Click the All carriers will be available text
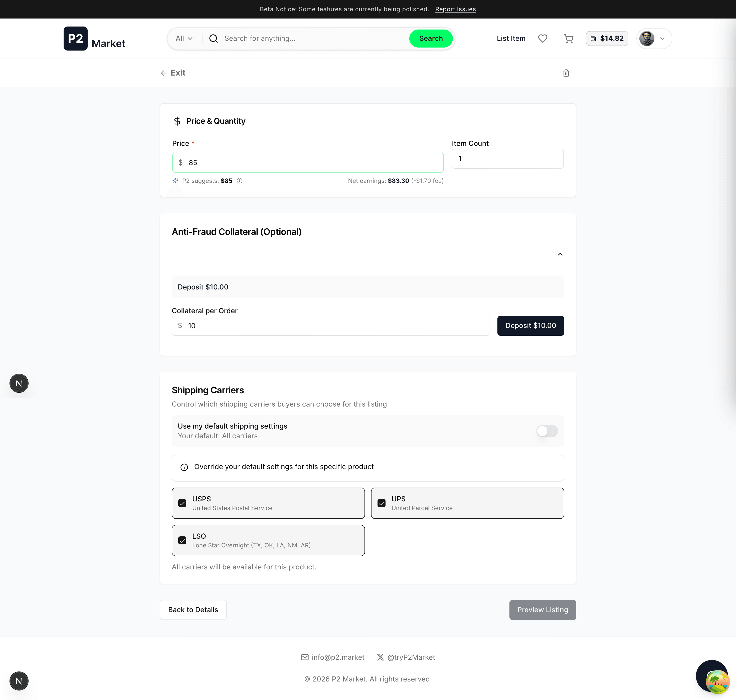736x700 pixels. tap(244, 567)
